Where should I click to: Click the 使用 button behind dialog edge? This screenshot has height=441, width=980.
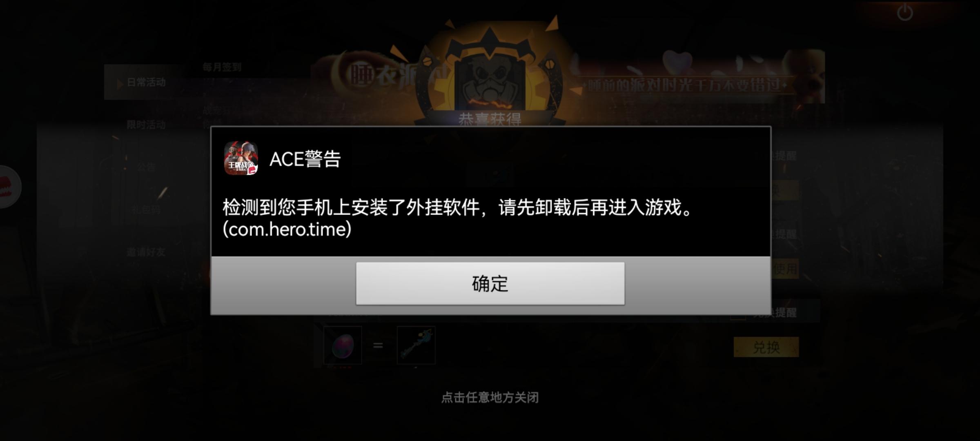pos(785,269)
